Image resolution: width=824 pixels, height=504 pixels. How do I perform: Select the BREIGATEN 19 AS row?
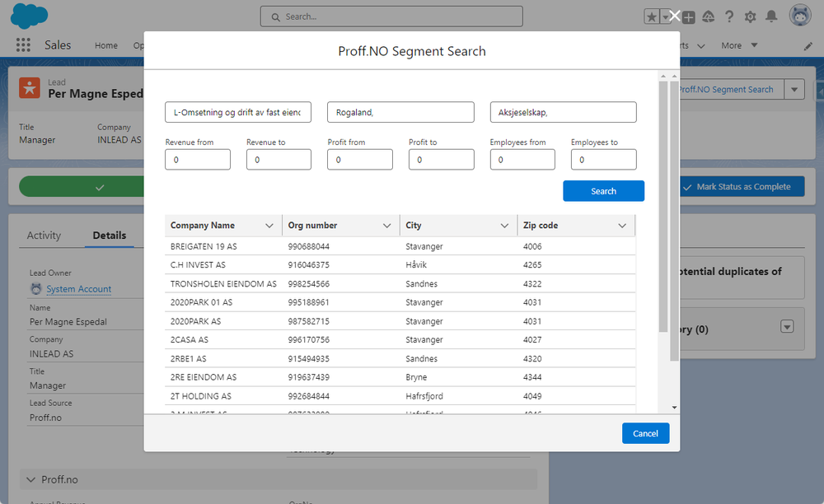pyautogui.click(x=400, y=246)
